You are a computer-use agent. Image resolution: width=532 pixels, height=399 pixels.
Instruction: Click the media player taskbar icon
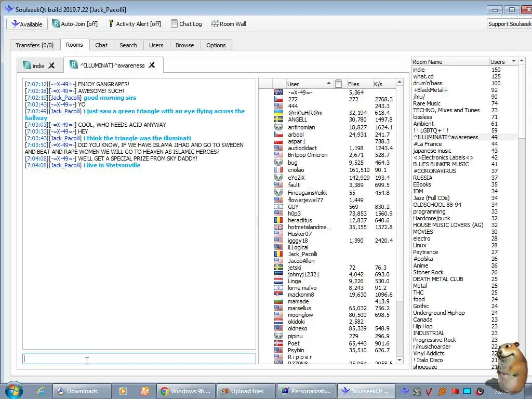pos(123,391)
